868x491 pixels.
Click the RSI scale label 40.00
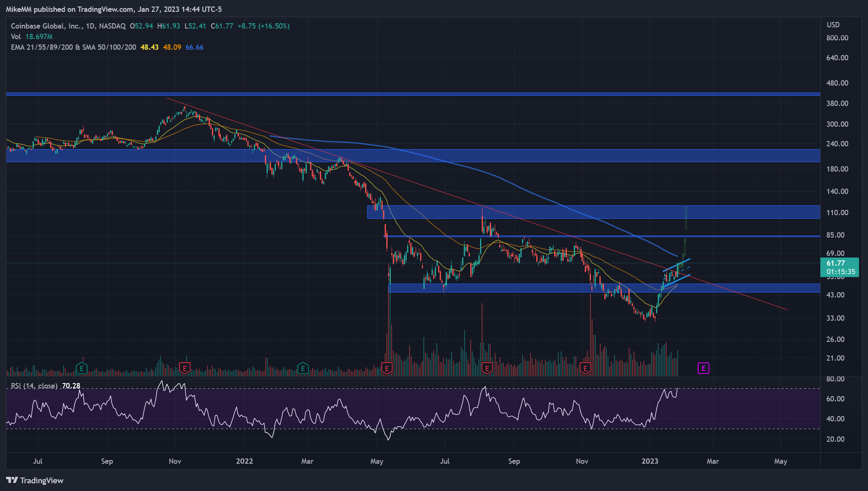pos(835,419)
